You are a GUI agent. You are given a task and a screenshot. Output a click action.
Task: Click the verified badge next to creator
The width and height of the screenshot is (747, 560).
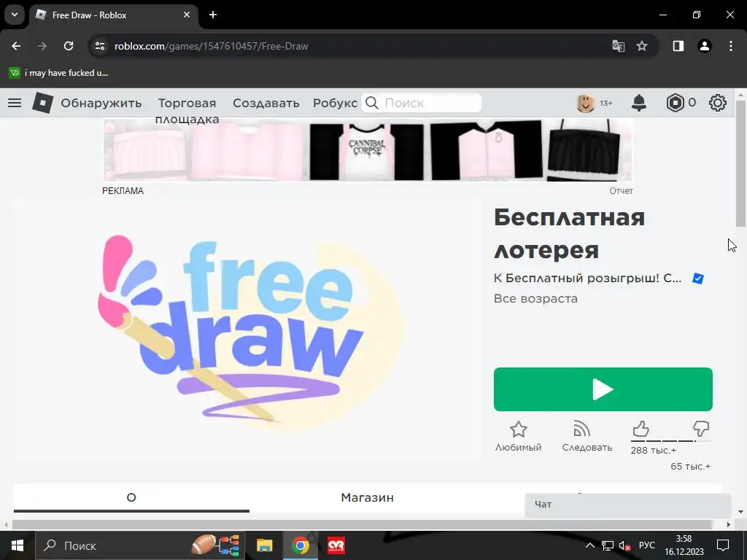pos(698,279)
